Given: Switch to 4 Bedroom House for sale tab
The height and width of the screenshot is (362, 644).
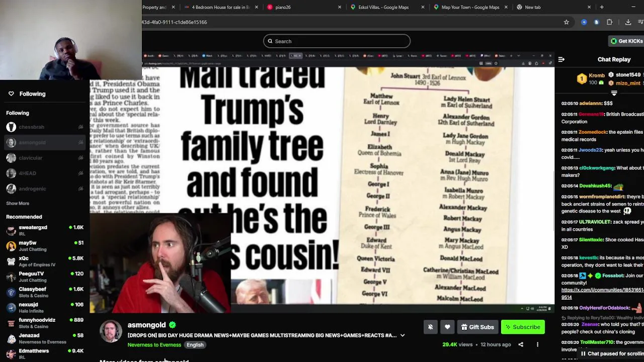Looking at the screenshot, I should tap(220, 7).
